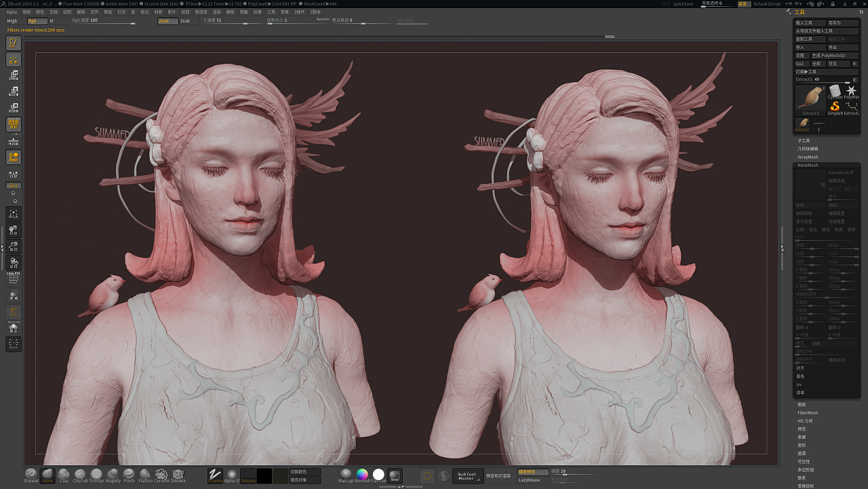Select the Pinch brush
This screenshot has width=868, height=489.
click(127, 474)
